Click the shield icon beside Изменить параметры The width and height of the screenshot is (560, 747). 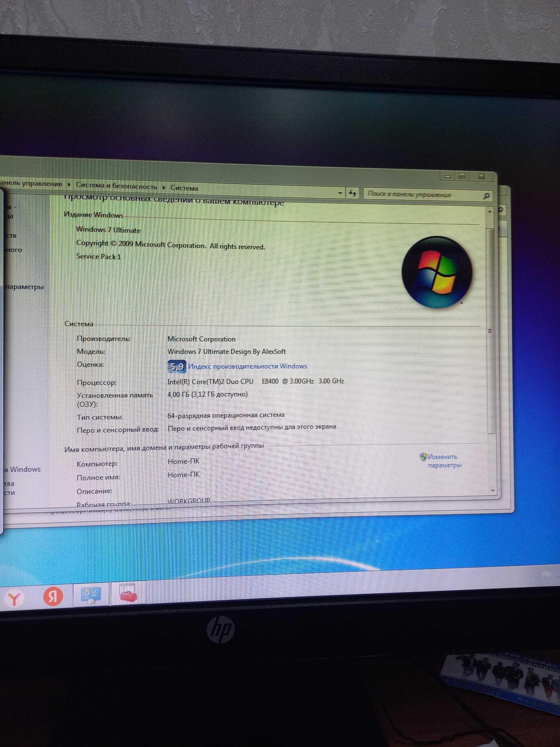423,457
